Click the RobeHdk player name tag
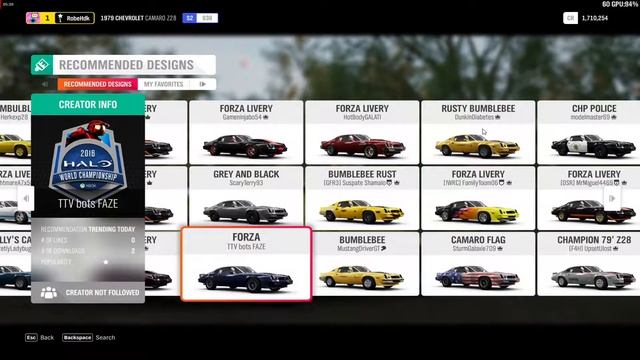Image resolution: width=640 pixels, height=360 pixels. 75,18
